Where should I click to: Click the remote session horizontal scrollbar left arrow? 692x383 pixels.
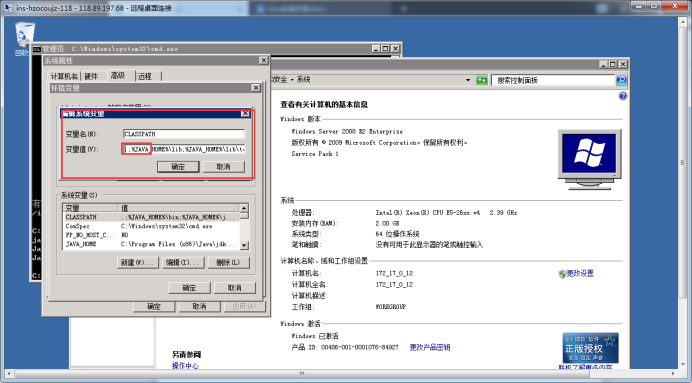[8, 374]
